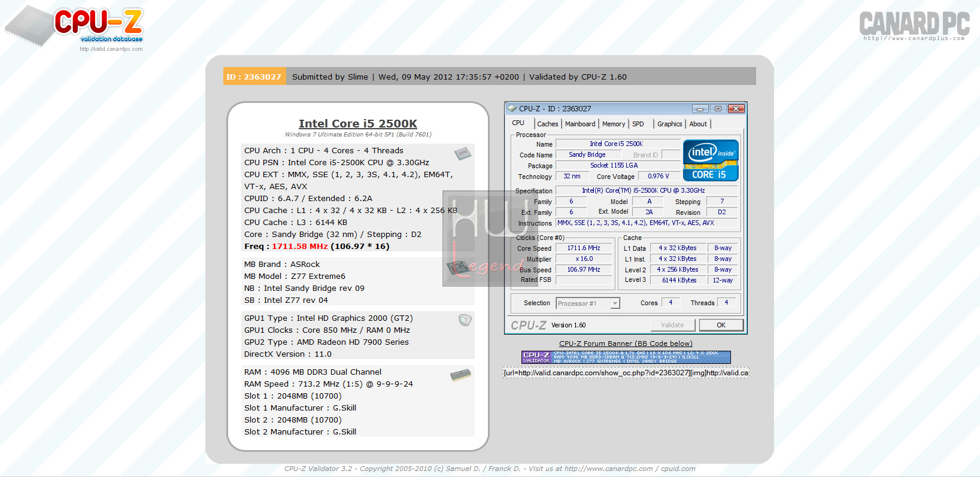Image resolution: width=980 pixels, height=477 pixels.
Task: Switch to the Caches tab
Action: [548, 124]
